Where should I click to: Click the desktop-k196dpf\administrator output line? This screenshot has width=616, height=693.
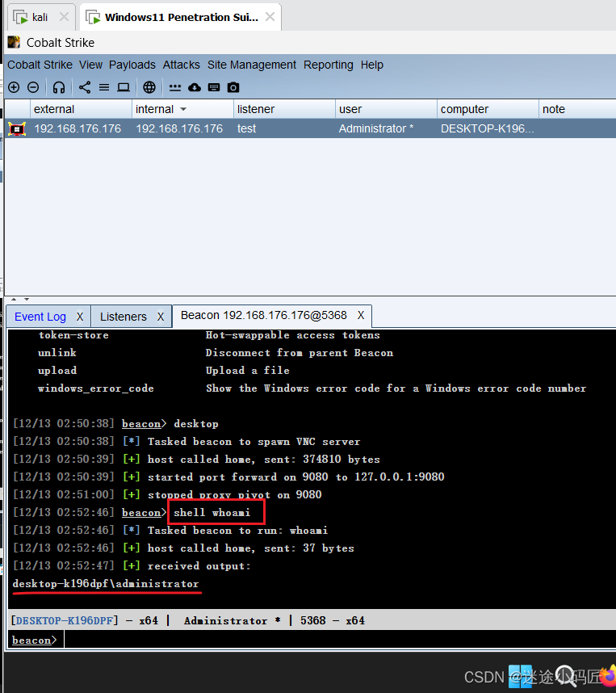pyautogui.click(x=106, y=584)
